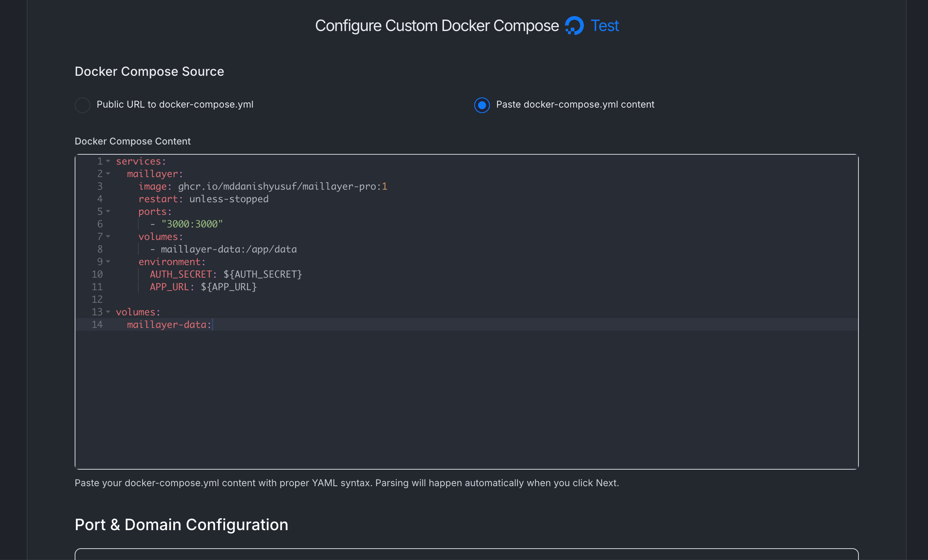The width and height of the screenshot is (928, 560).
Task: Select Public URL to docker-compose.yml radio
Action: coord(83,105)
